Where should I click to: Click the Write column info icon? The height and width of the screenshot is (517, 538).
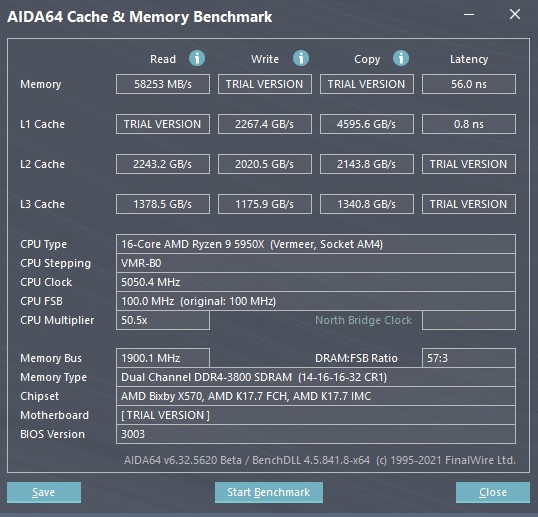point(301,58)
